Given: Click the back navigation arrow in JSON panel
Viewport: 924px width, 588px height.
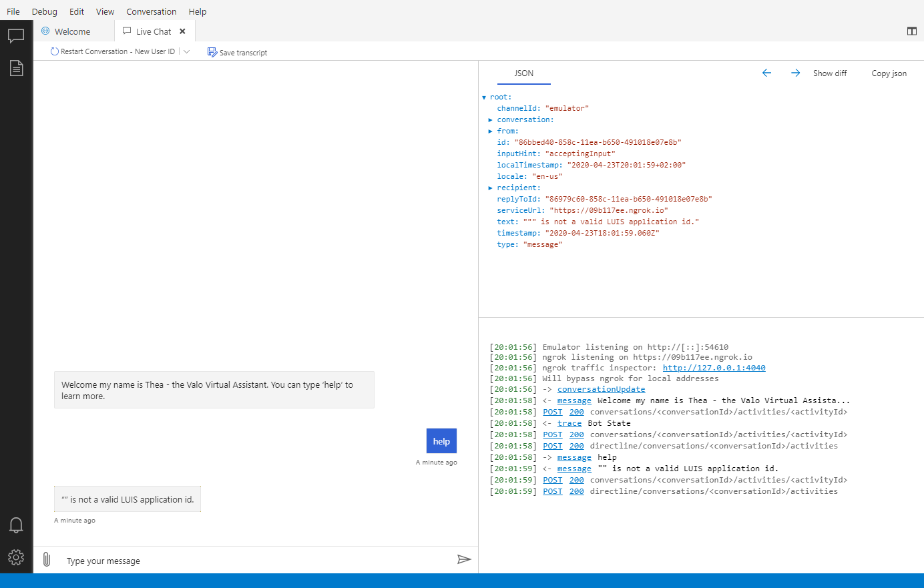Looking at the screenshot, I should [766, 73].
